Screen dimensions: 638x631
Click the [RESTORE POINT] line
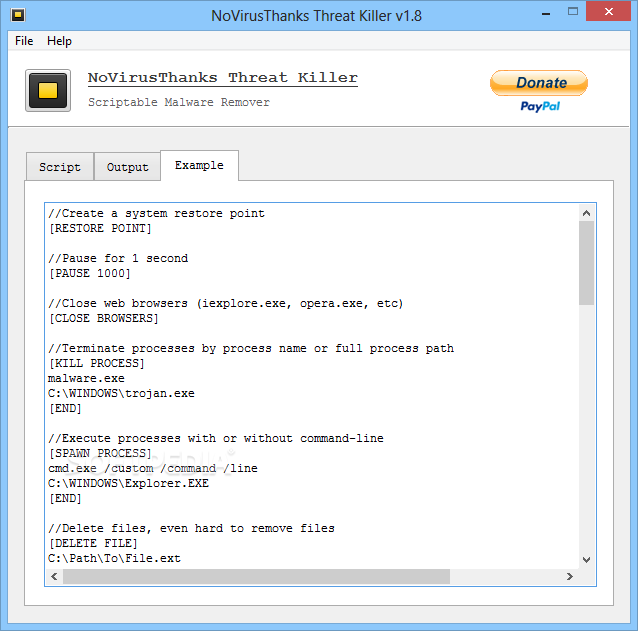coord(100,228)
